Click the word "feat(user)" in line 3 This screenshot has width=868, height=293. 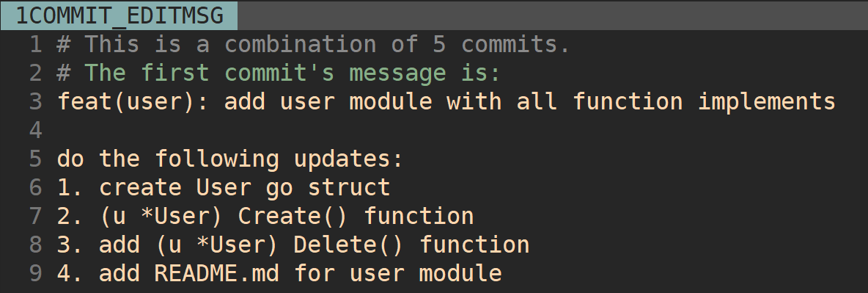tap(126, 101)
